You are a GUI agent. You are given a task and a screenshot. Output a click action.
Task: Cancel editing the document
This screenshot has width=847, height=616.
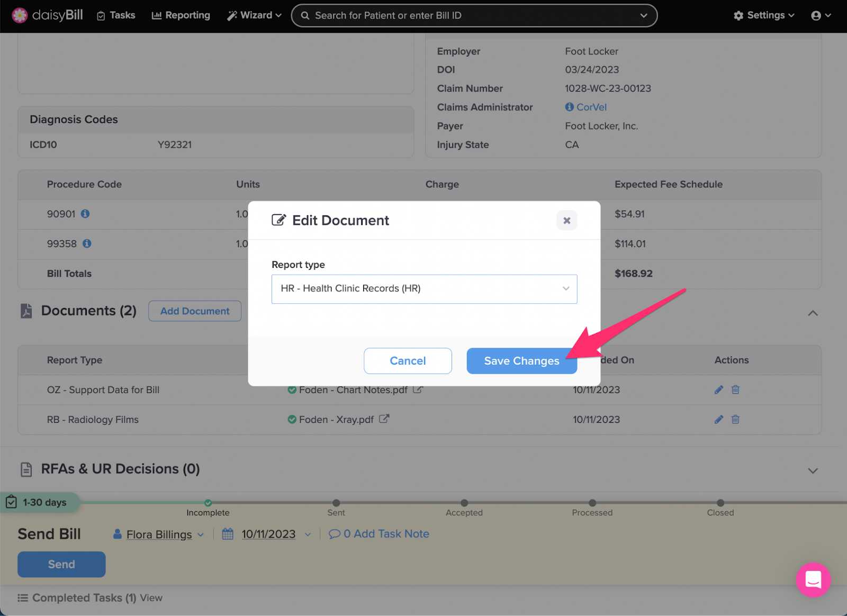[408, 360]
